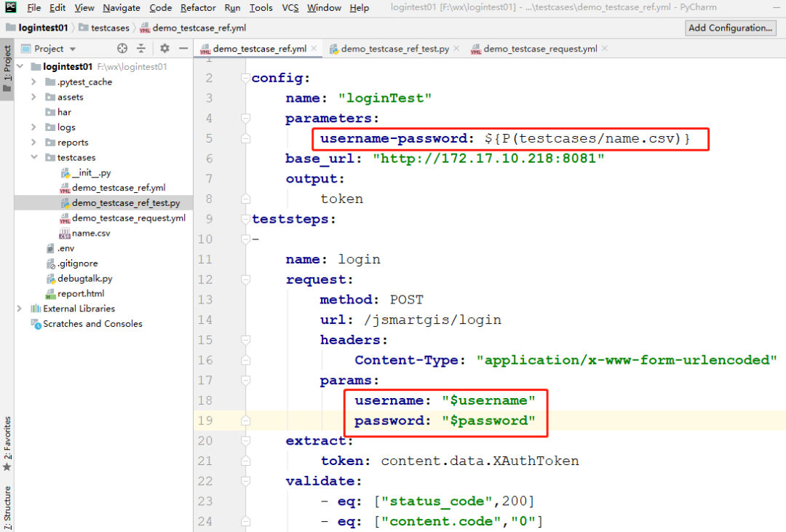The image size is (786, 532).
Task: Click the debugtalk.py python file icon
Action: click(x=50, y=279)
